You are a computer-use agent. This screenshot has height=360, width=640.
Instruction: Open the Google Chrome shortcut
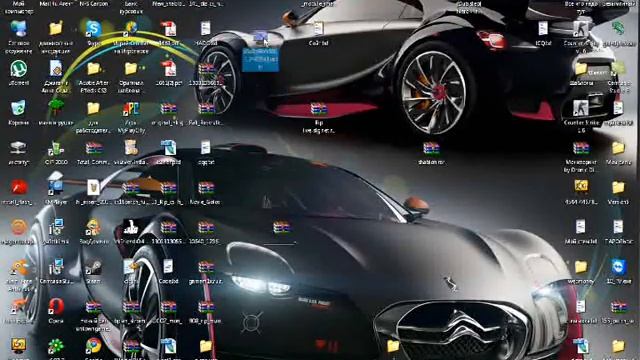pos(93,346)
